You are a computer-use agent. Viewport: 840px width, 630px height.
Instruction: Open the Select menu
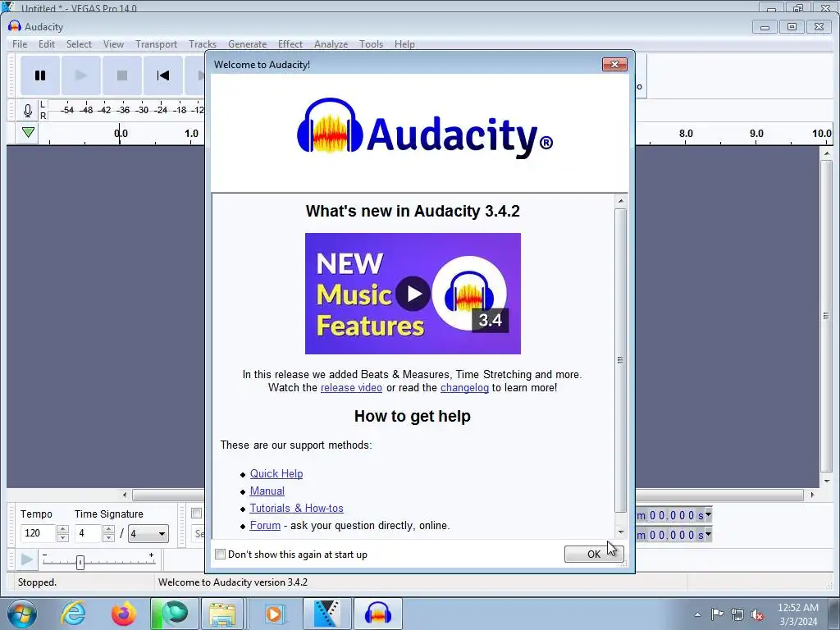[79, 44]
